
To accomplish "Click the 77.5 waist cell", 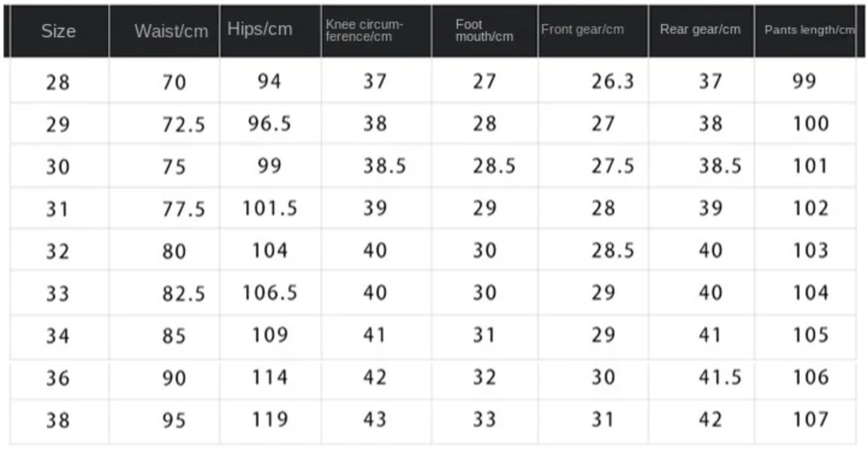I will point(183,209).
